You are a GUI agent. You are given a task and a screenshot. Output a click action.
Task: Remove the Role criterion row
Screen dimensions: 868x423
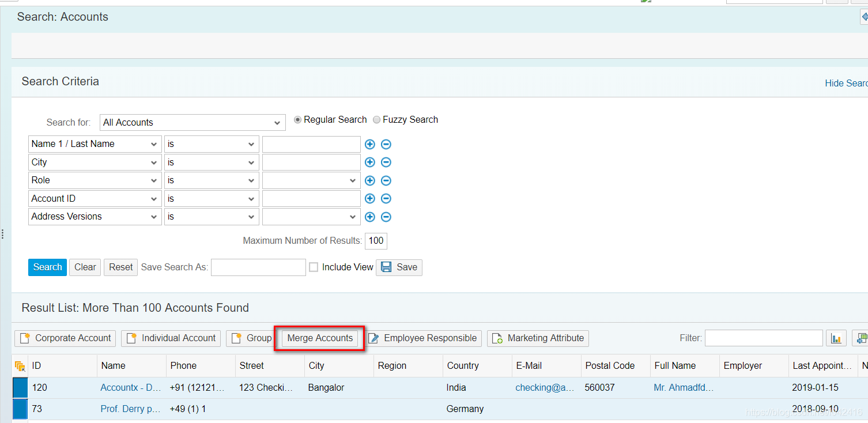[x=386, y=180]
